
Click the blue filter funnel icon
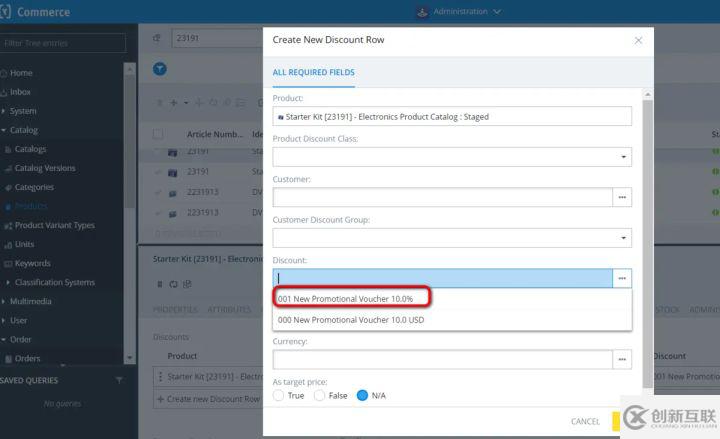point(160,69)
